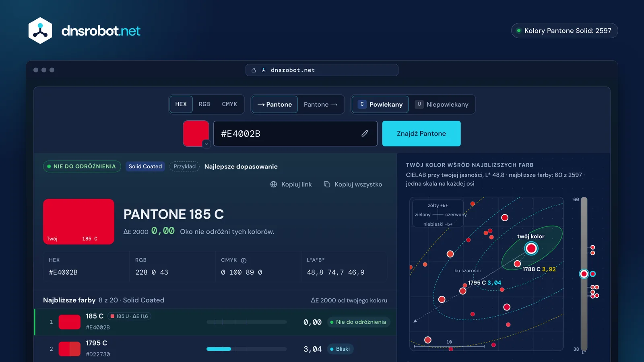The height and width of the screenshot is (362, 644).
Task: Click the 1795 C row in nearest colors
Action: click(215, 349)
